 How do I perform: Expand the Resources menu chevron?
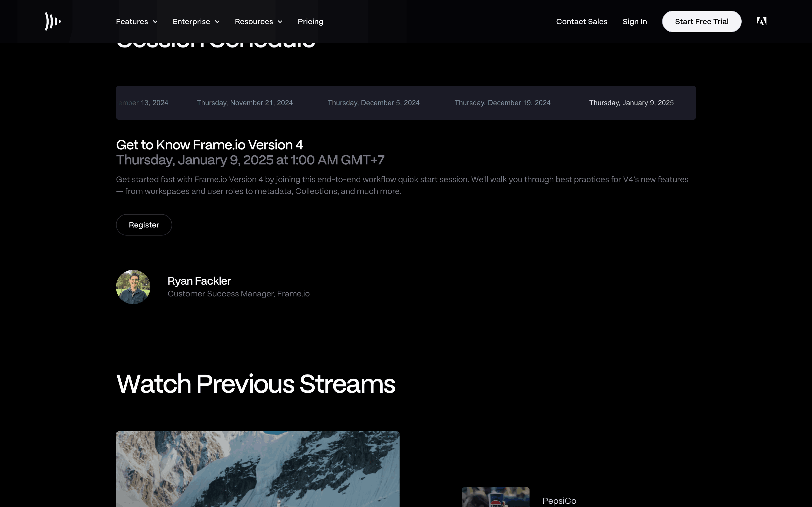tap(280, 22)
